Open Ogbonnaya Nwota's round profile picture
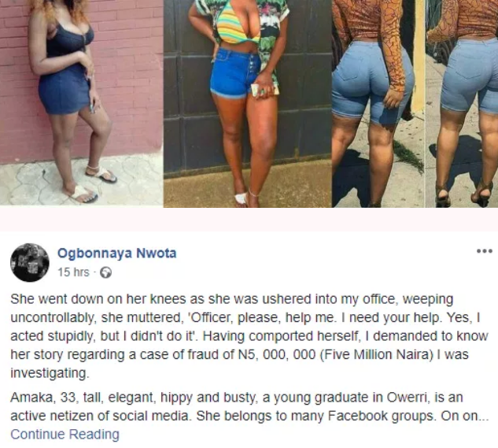This screenshot has width=498, height=448. pos(30,263)
